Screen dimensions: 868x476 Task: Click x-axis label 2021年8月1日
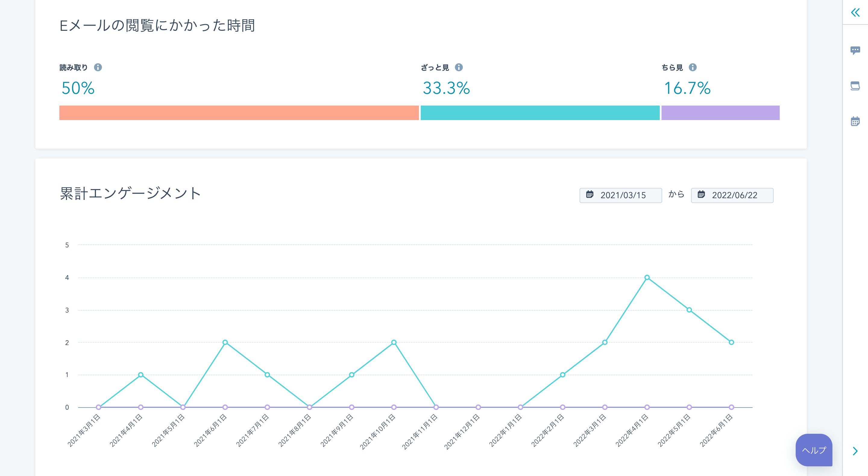point(294,430)
